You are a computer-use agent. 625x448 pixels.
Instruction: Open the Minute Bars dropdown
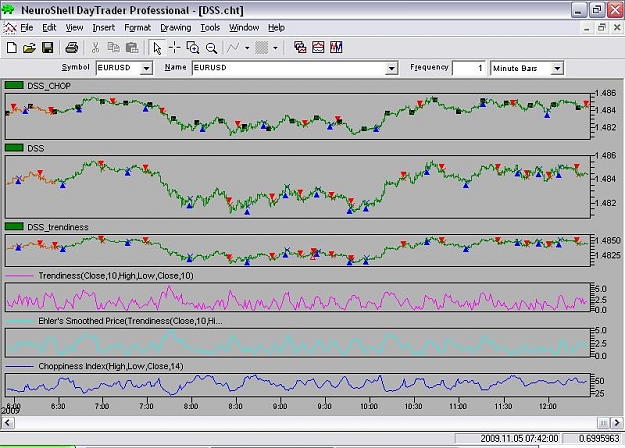pyautogui.click(x=557, y=68)
